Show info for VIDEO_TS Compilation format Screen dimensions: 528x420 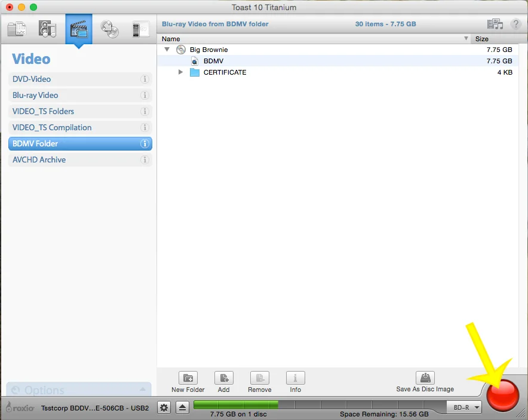pyautogui.click(x=145, y=128)
